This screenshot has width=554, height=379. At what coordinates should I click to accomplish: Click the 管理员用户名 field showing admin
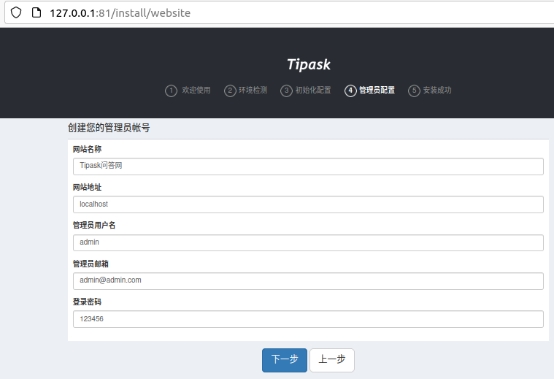308,243
